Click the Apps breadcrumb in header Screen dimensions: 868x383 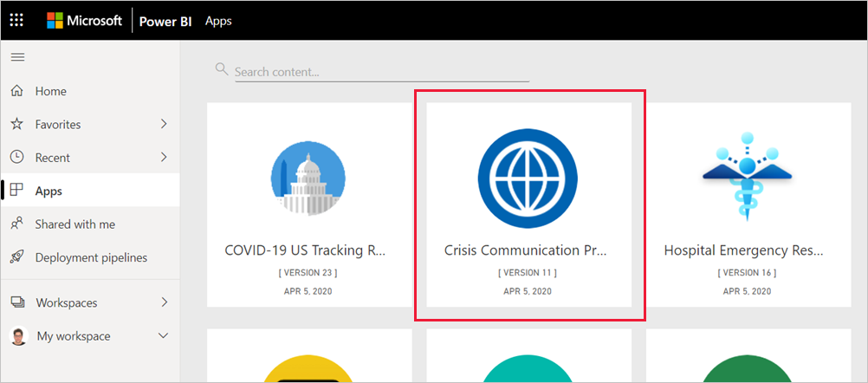[x=218, y=22]
